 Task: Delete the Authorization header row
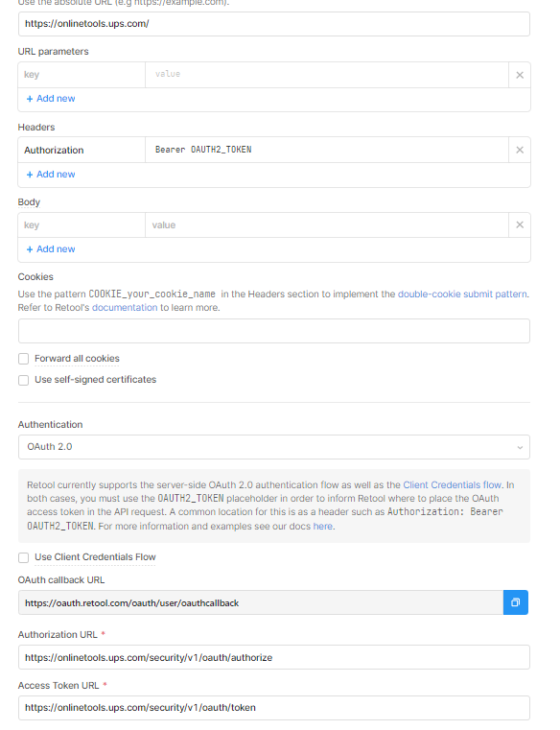[x=520, y=150]
